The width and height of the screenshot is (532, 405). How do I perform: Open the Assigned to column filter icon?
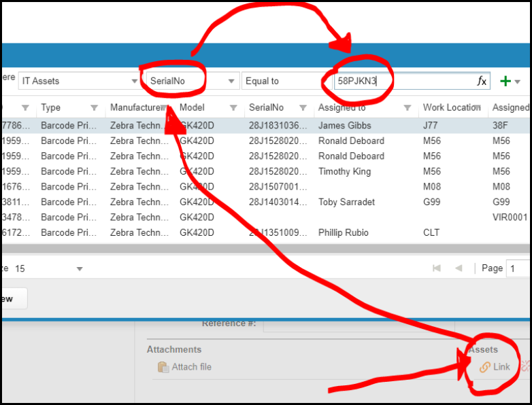[x=408, y=107]
